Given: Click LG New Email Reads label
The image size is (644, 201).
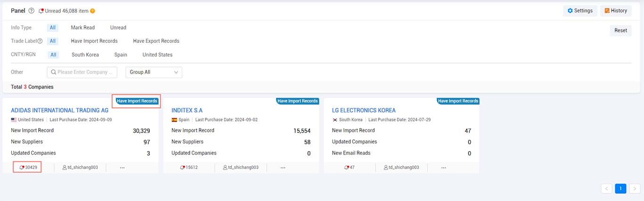Looking at the screenshot, I should point(351,153).
